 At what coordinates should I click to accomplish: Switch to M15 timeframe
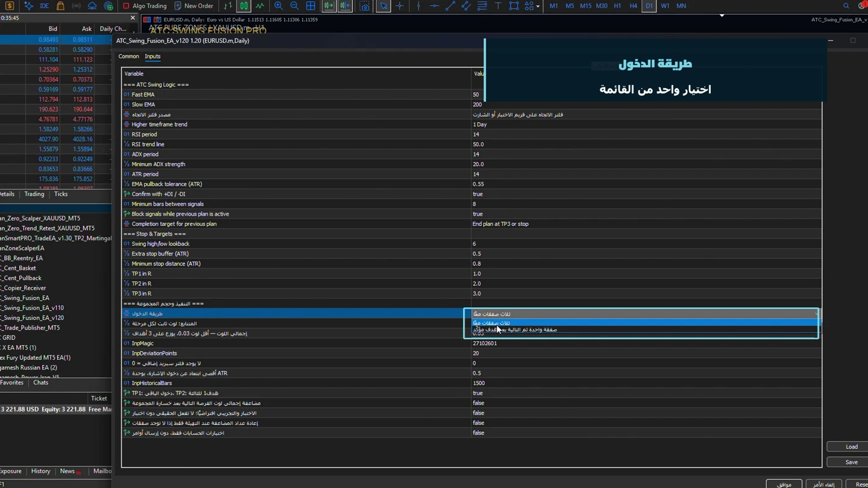[585, 6]
